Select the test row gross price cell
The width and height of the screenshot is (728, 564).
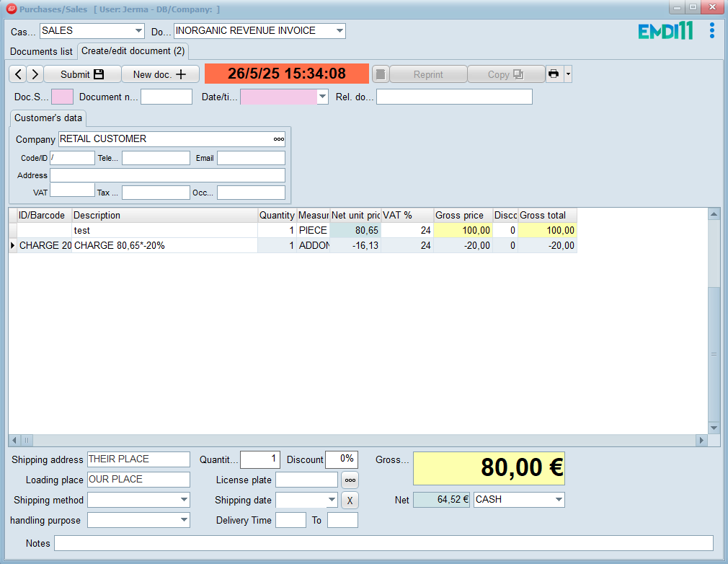(463, 231)
